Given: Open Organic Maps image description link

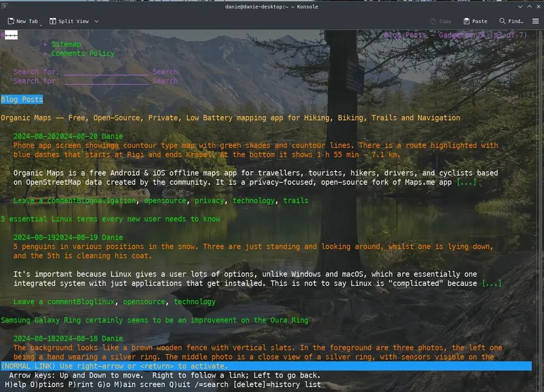Looking at the screenshot, I should coord(256,150).
